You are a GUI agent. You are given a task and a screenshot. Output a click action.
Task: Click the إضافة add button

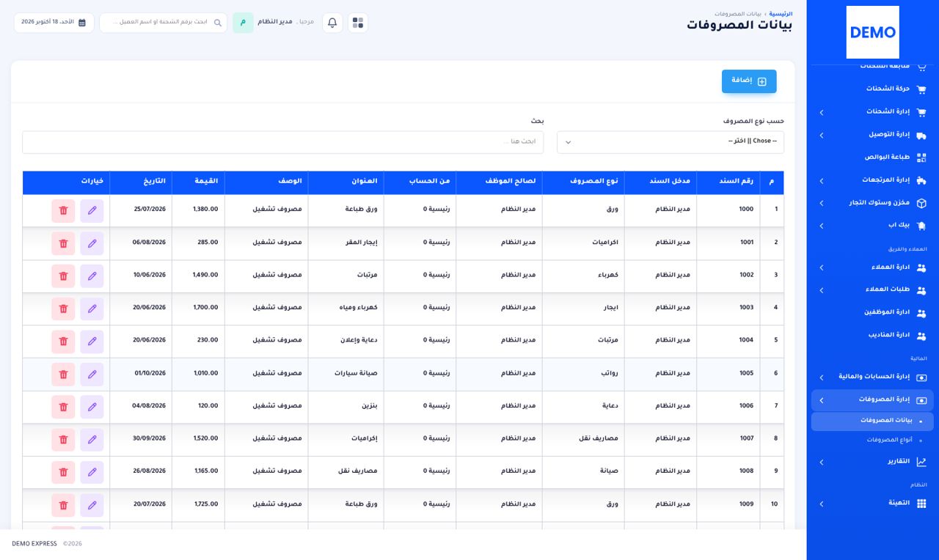(749, 81)
